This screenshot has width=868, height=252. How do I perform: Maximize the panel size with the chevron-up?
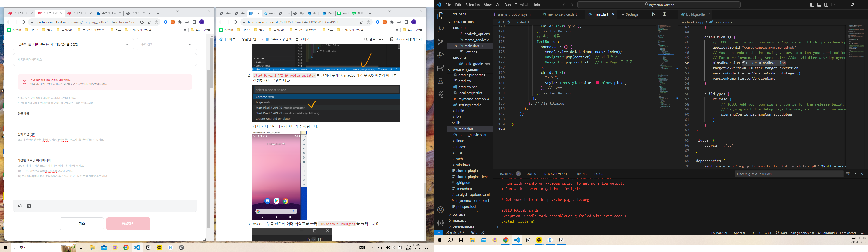tap(855, 174)
